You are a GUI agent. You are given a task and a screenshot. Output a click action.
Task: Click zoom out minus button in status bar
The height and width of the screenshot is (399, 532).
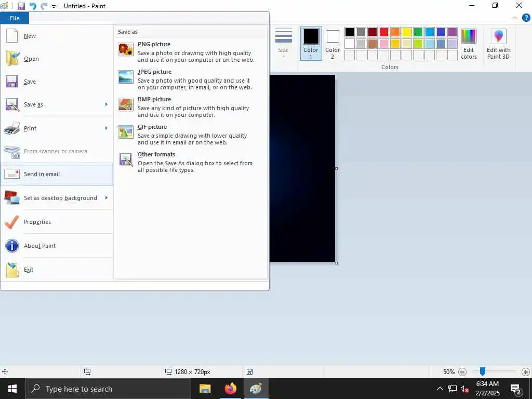pos(462,372)
